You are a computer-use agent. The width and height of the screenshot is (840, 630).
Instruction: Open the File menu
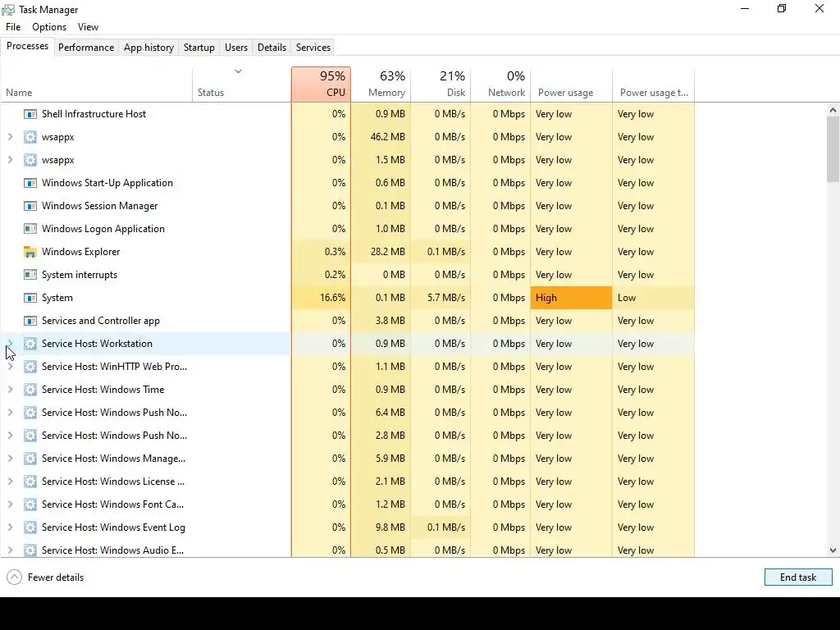tap(13, 27)
